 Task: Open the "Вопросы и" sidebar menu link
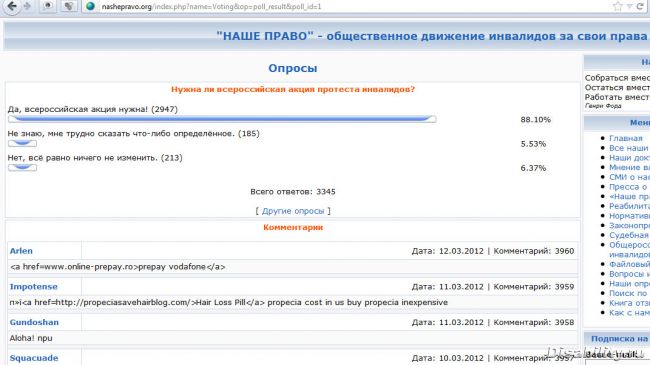tap(629, 274)
